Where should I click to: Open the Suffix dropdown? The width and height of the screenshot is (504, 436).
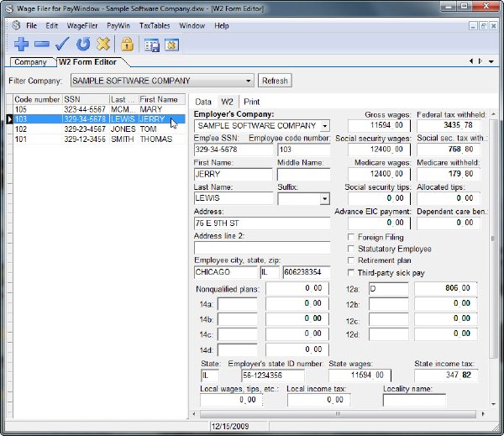coord(324,199)
